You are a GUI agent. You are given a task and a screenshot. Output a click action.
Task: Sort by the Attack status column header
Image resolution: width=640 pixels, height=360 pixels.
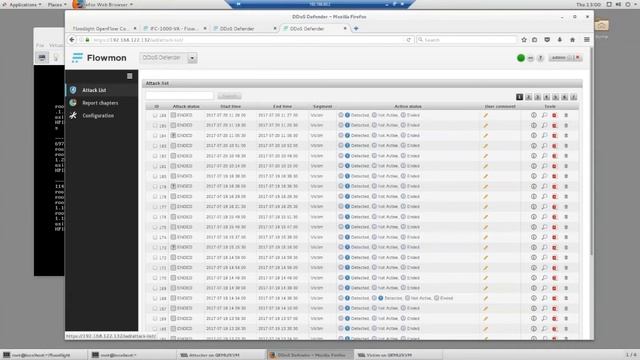pos(186,107)
